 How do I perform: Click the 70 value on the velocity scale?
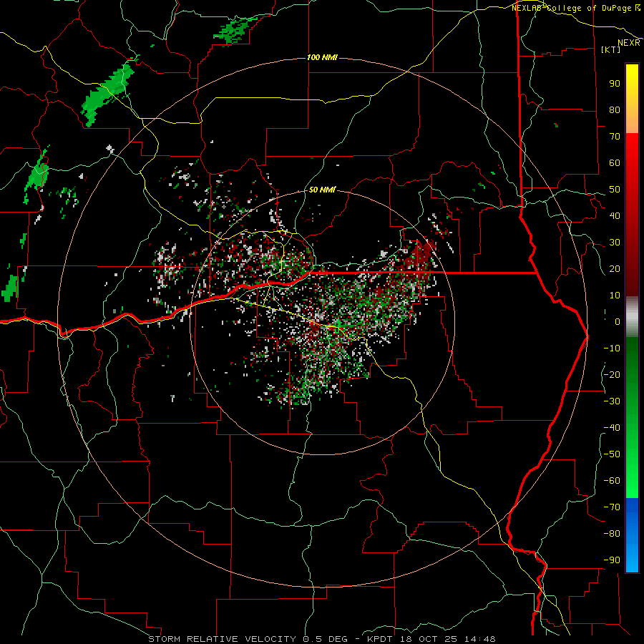tap(615, 137)
